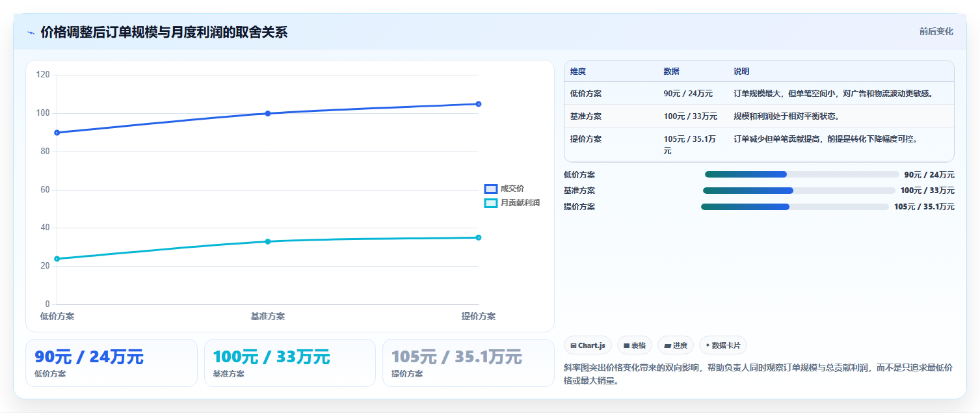Image resolution: width=980 pixels, height=413 pixels.
Task: Click the 月贡献利润 data point at 提价方案
Action: pyautogui.click(x=479, y=237)
